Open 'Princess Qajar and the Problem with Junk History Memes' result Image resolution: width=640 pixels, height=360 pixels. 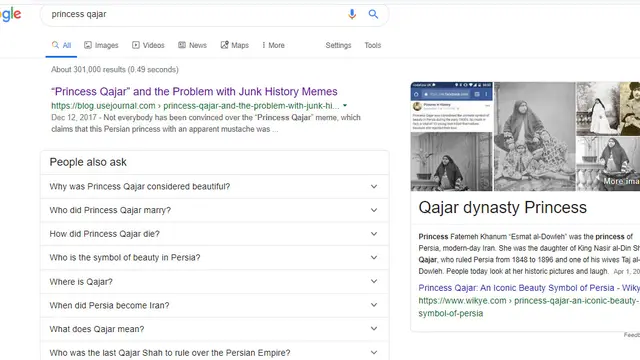pos(194,91)
